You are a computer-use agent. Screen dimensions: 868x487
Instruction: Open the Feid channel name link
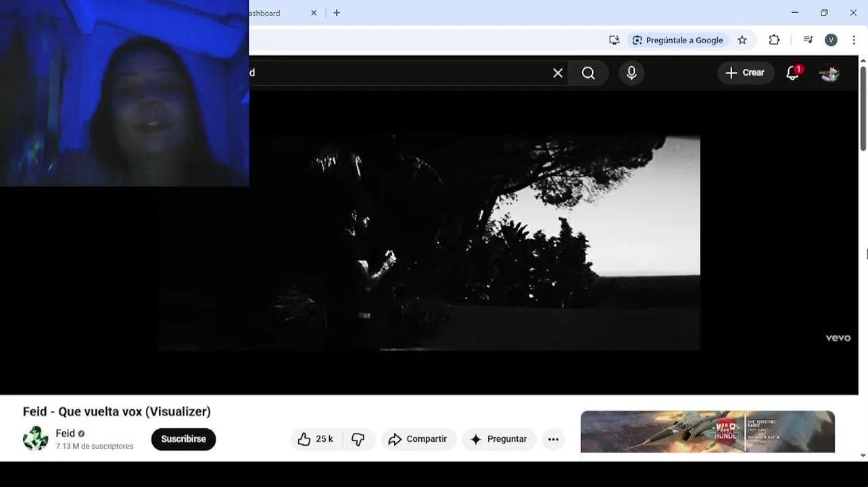(x=66, y=434)
